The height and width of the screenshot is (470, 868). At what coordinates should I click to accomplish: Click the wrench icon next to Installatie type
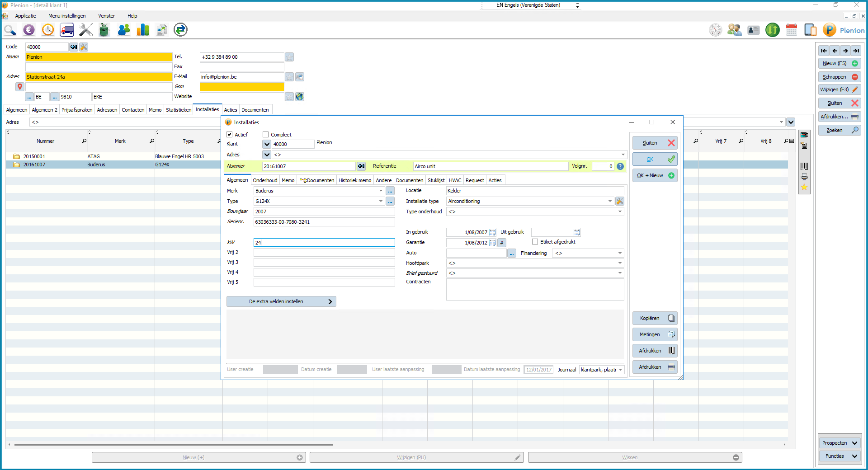tap(620, 201)
